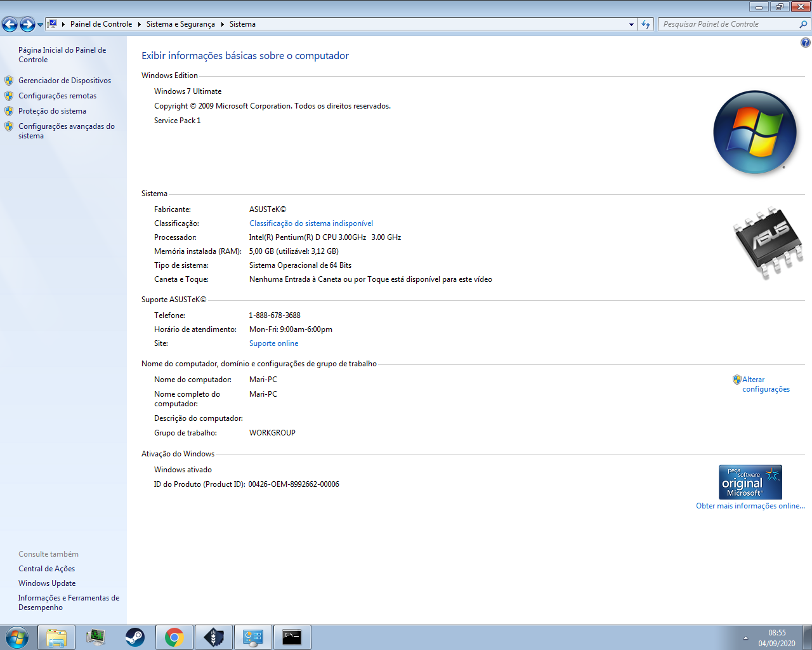Click the shield icon next to Alterar configurações
Image resolution: width=812 pixels, height=650 pixels.
[737, 380]
